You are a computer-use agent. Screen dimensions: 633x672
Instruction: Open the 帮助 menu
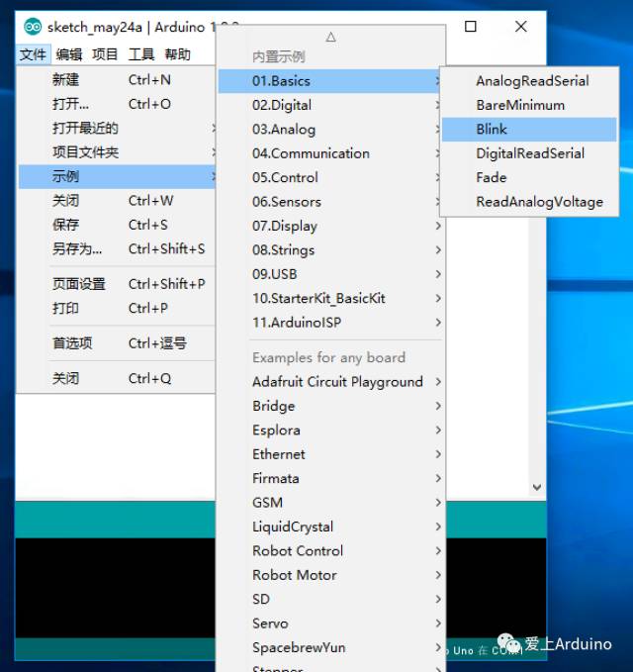[178, 54]
